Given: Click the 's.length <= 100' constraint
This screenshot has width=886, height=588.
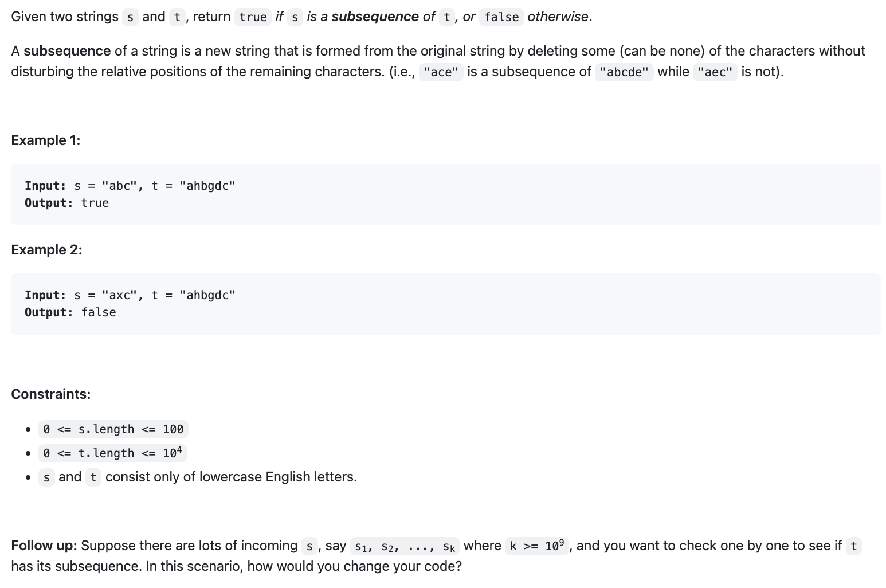Looking at the screenshot, I should (113, 429).
